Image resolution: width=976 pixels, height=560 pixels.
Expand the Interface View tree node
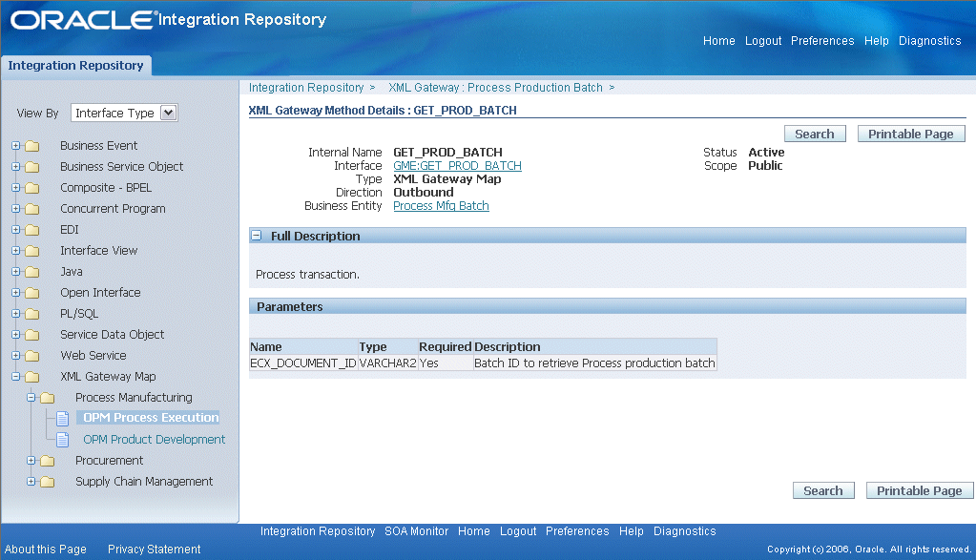point(15,251)
